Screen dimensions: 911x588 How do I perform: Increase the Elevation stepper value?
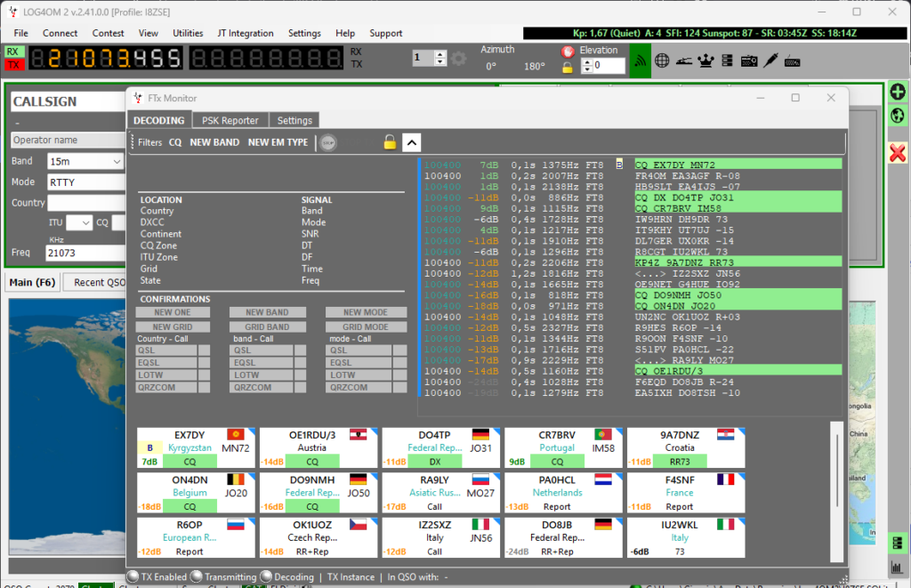coord(587,62)
